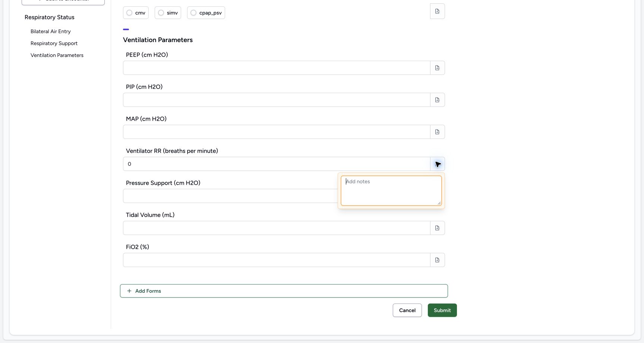The height and width of the screenshot is (343, 644).
Task: Open notes icon beside cmv/simv radio group
Action: click(x=438, y=11)
